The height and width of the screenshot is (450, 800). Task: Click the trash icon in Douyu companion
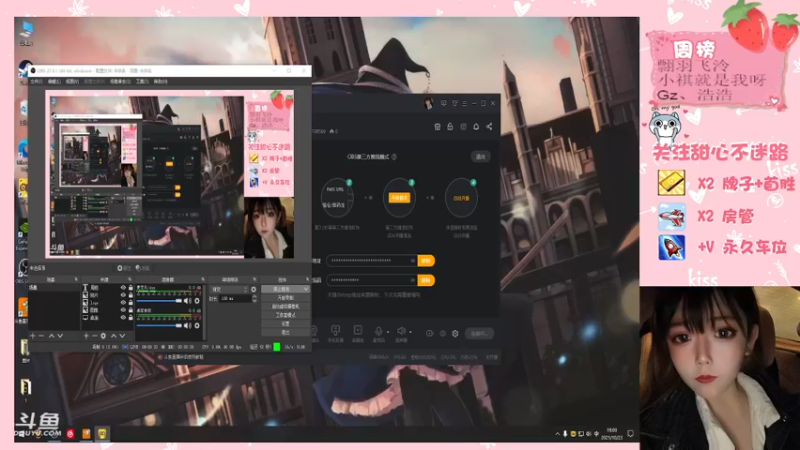437,127
